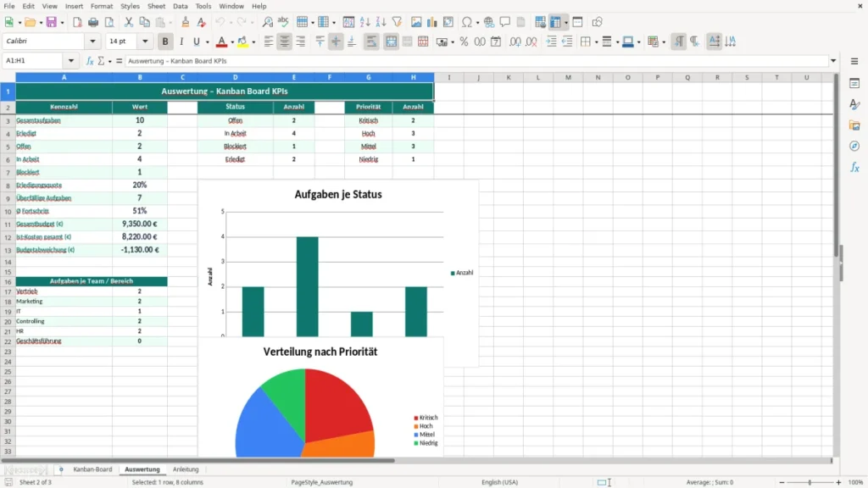The height and width of the screenshot is (488, 868).
Task: Open font color dropdown arrow
Action: (x=232, y=42)
